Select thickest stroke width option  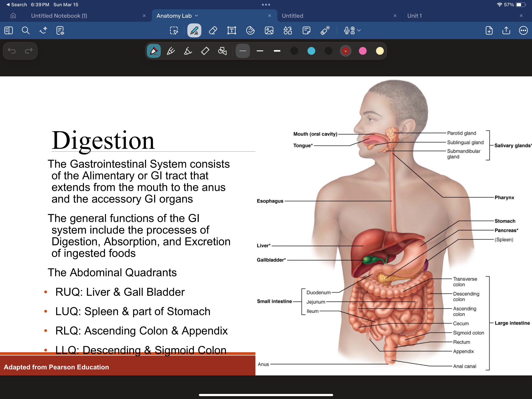pyautogui.click(x=277, y=51)
